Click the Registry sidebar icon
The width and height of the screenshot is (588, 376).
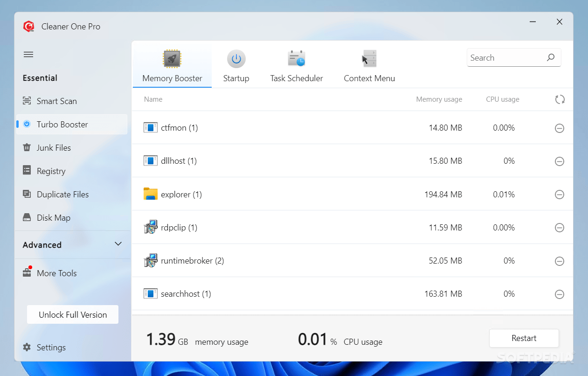coord(27,171)
